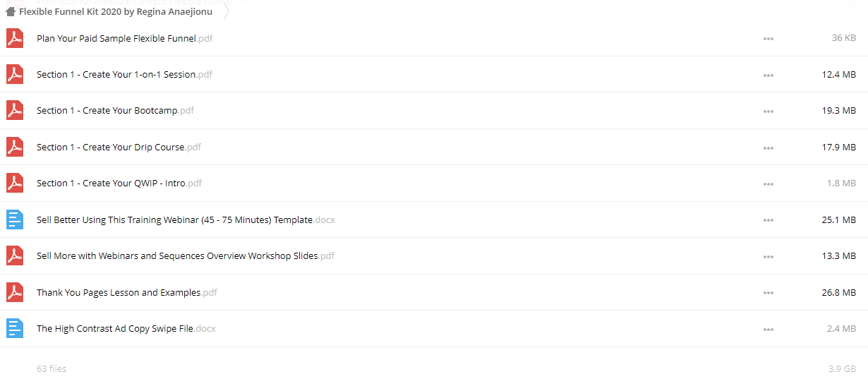Open three-dot menu for QWIP Intro pdf
This screenshot has width=868, height=379.
(768, 184)
